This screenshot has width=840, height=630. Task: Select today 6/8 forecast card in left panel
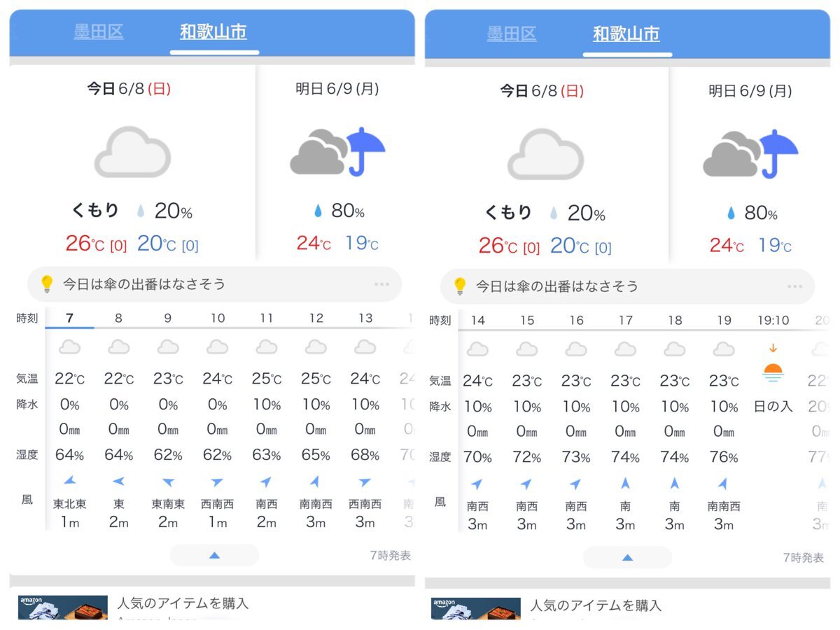pyautogui.click(x=132, y=164)
